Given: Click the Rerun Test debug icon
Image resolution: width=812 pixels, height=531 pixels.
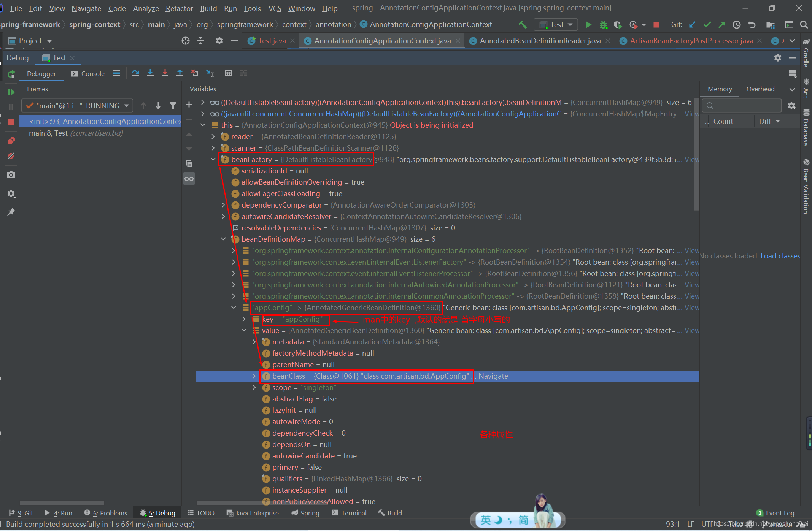Looking at the screenshot, I should click(x=11, y=74).
